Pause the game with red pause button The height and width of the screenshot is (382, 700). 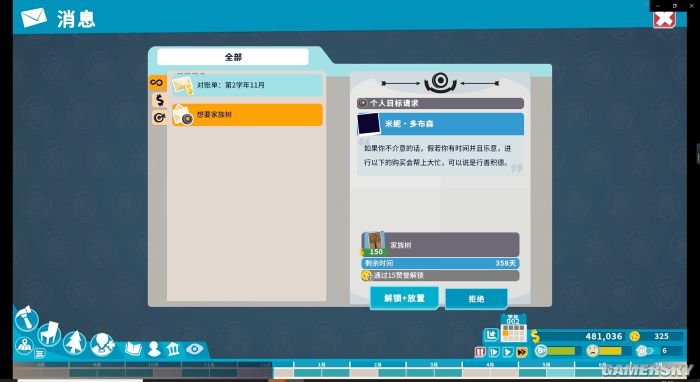pos(480,352)
